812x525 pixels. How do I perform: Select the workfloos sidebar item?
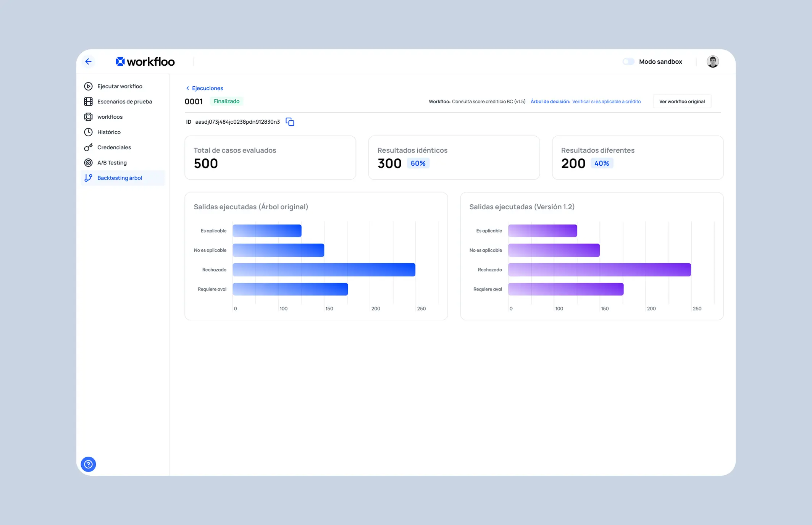point(110,117)
